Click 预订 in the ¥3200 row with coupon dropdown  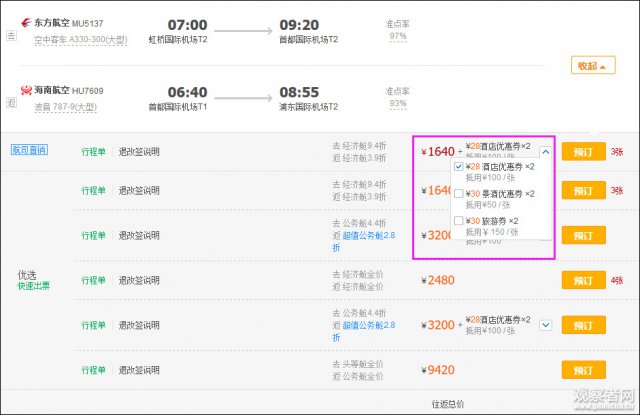(583, 325)
